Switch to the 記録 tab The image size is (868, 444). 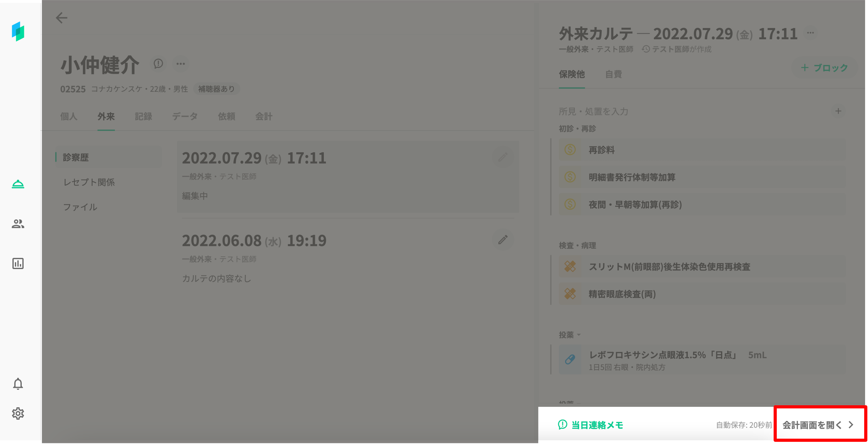coord(143,117)
